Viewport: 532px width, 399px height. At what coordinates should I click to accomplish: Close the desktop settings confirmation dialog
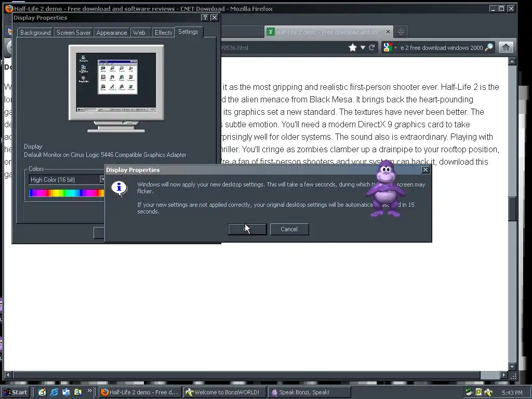pyautogui.click(x=425, y=170)
